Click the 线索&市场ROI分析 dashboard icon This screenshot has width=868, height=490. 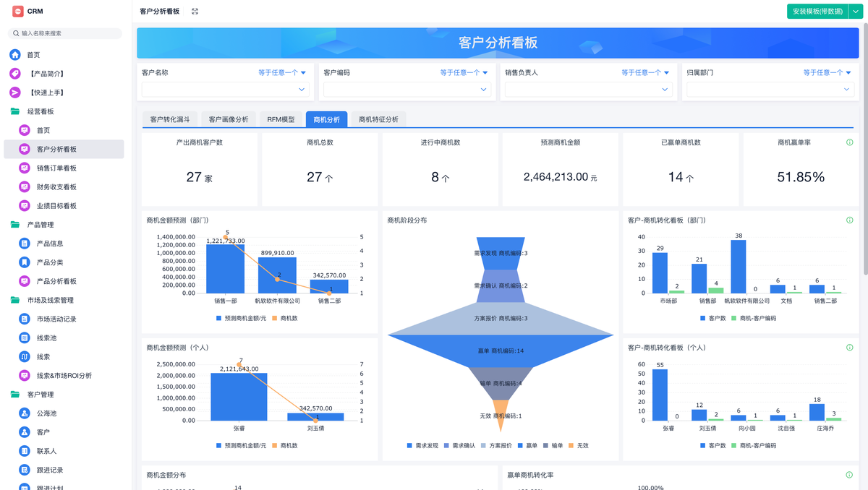(25, 376)
